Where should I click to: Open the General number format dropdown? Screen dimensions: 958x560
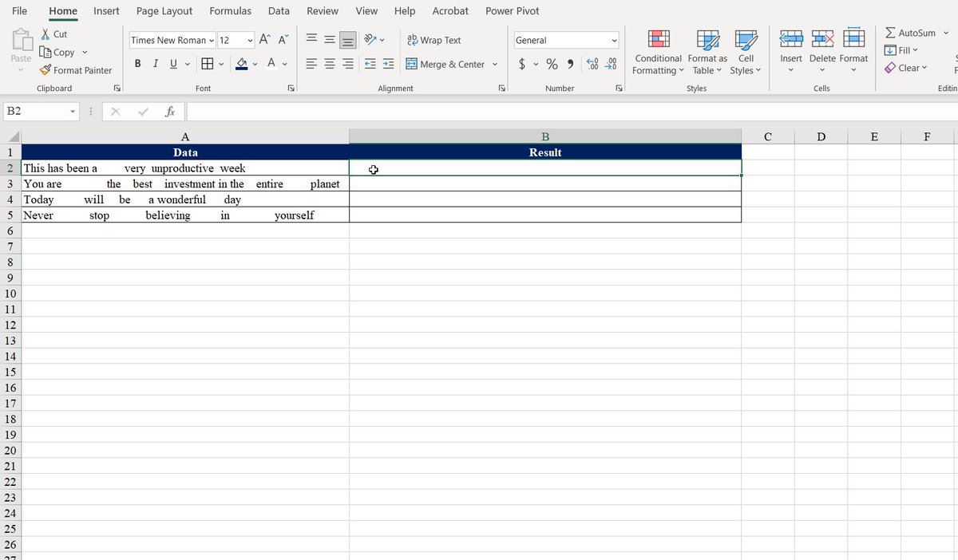click(615, 40)
